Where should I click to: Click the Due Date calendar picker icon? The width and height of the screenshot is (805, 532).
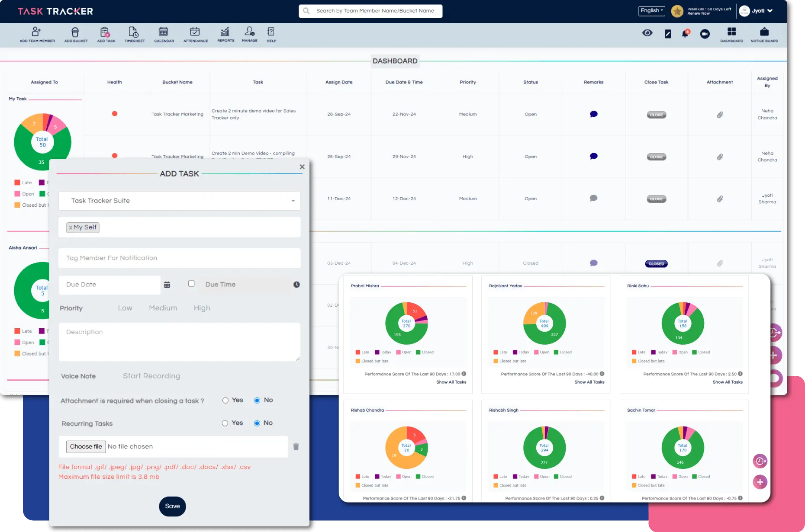167,285
